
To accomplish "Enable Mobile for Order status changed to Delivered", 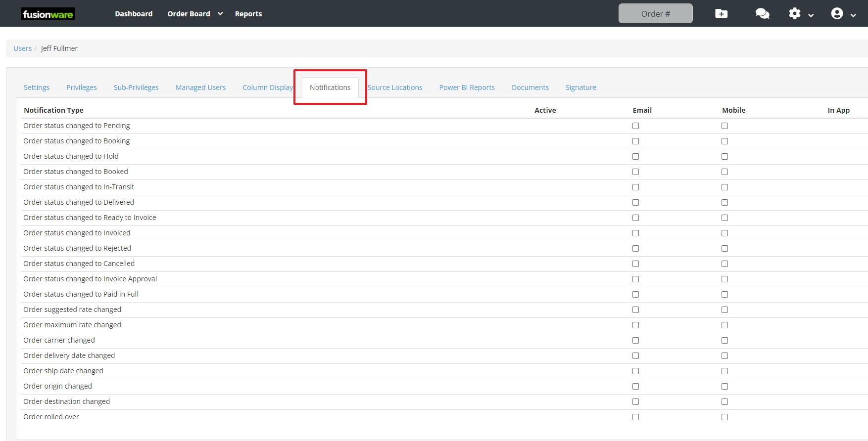I will pyautogui.click(x=724, y=203).
